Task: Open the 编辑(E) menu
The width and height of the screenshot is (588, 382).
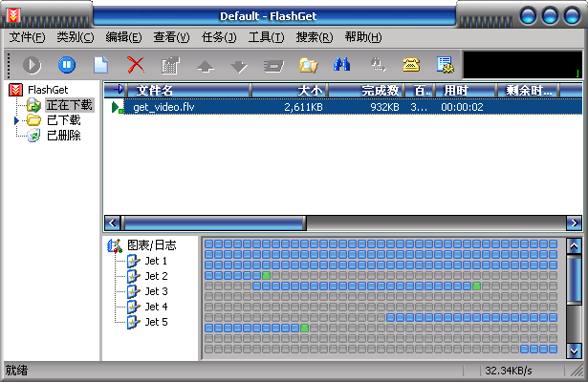Action: 123,37
